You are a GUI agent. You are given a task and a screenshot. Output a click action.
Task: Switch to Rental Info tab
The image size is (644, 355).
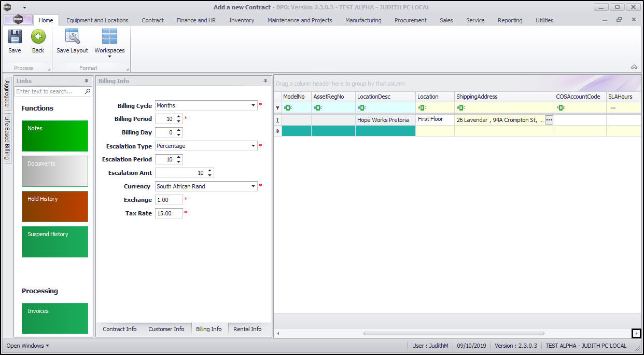[x=247, y=329]
